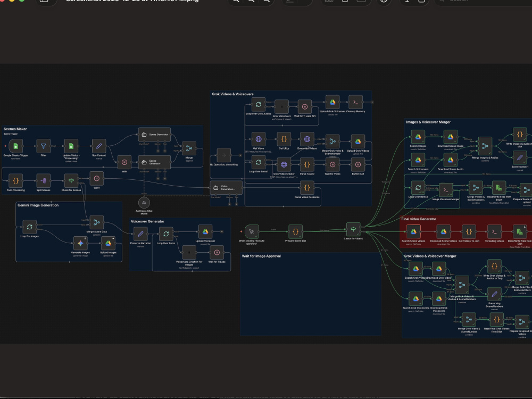Click Merge Grok video & SceneNumber node
The image size is (532, 399).
coord(332,141)
